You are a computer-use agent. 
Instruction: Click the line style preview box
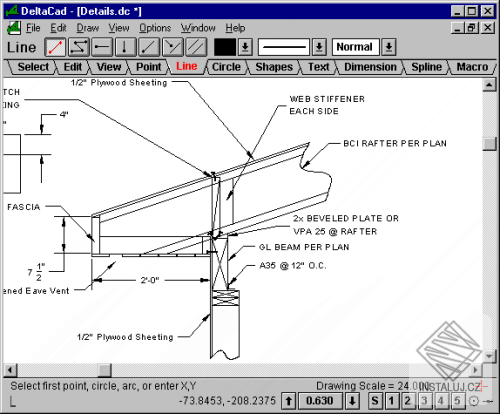pyautogui.click(x=284, y=47)
